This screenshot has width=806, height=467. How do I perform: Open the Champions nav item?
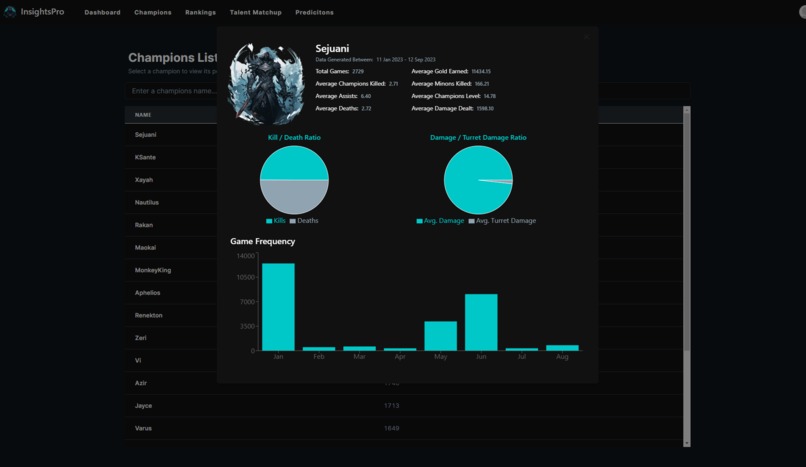pyautogui.click(x=153, y=12)
